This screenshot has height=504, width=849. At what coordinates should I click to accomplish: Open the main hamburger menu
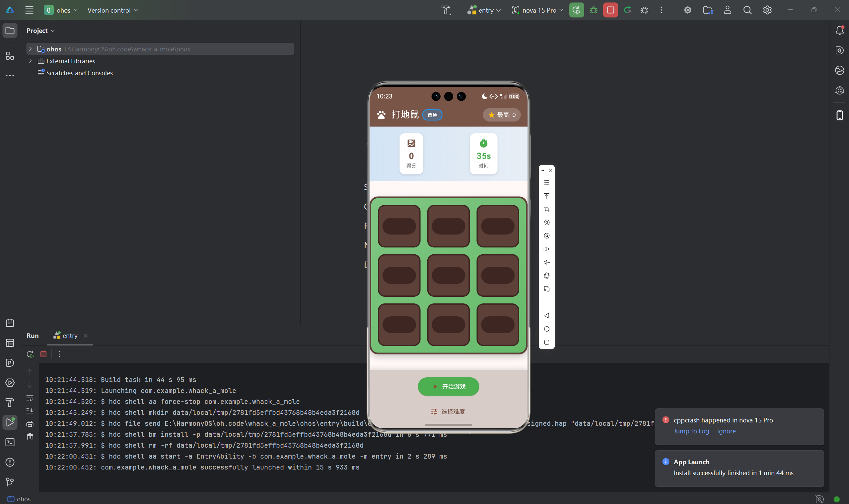tap(29, 10)
